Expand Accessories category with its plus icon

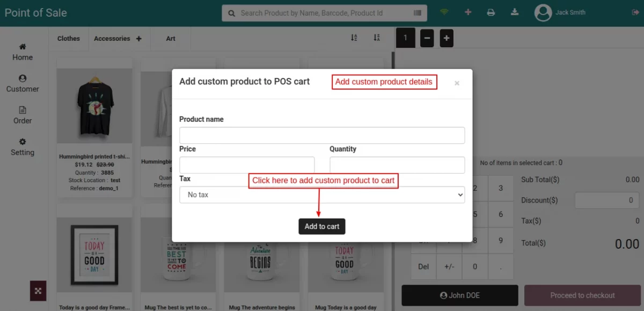[x=138, y=38]
